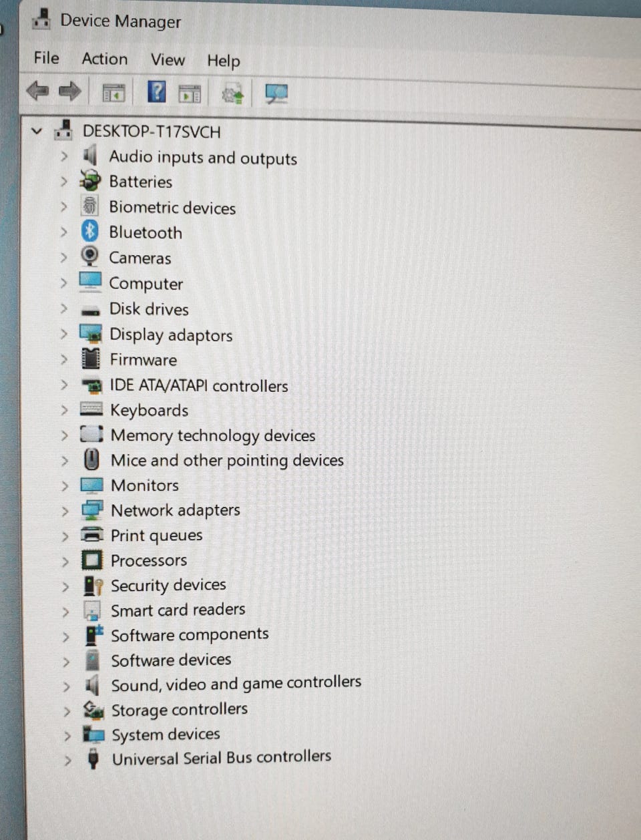The height and width of the screenshot is (840, 641).
Task: Click the Scan for hardware changes icon
Action: point(276,93)
